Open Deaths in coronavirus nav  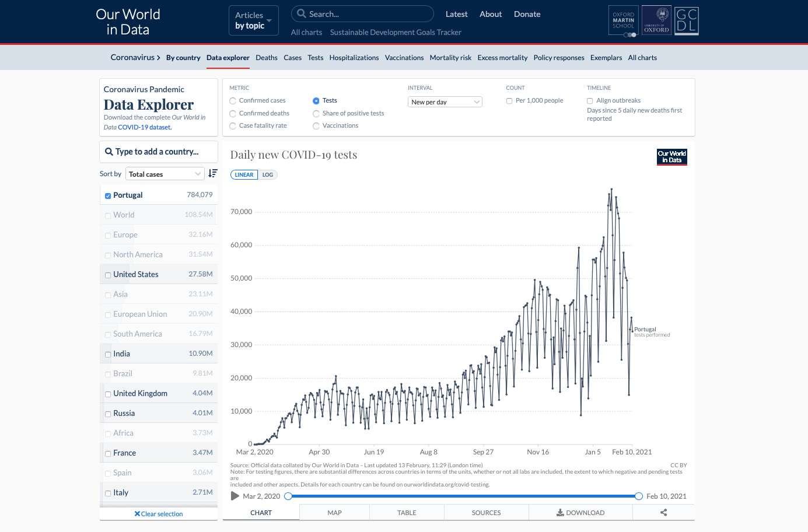[x=267, y=58]
